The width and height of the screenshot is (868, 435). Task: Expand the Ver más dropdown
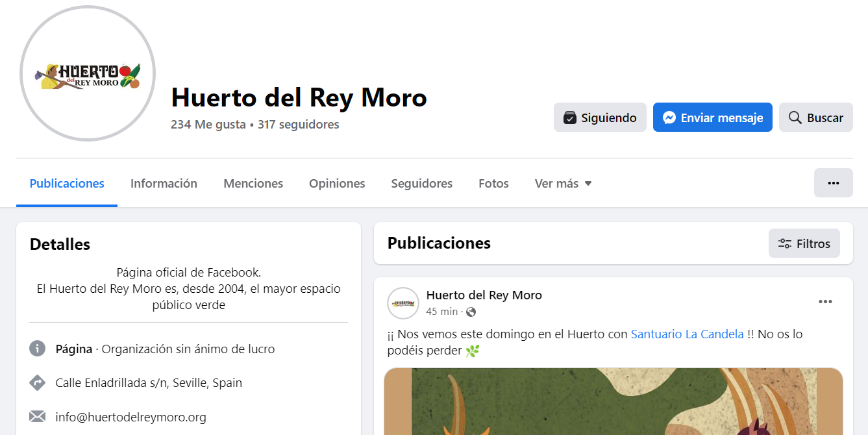pyautogui.click(x=563, y=184)
